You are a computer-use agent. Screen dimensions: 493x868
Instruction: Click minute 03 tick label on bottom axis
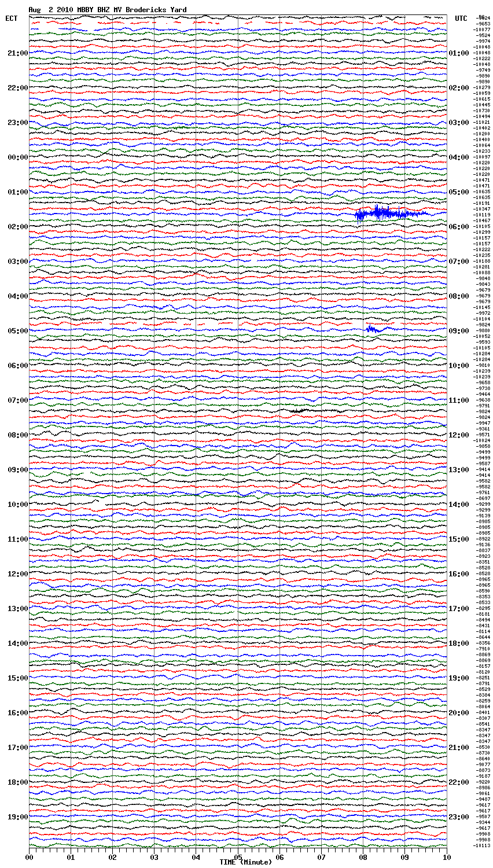(154, 856)
